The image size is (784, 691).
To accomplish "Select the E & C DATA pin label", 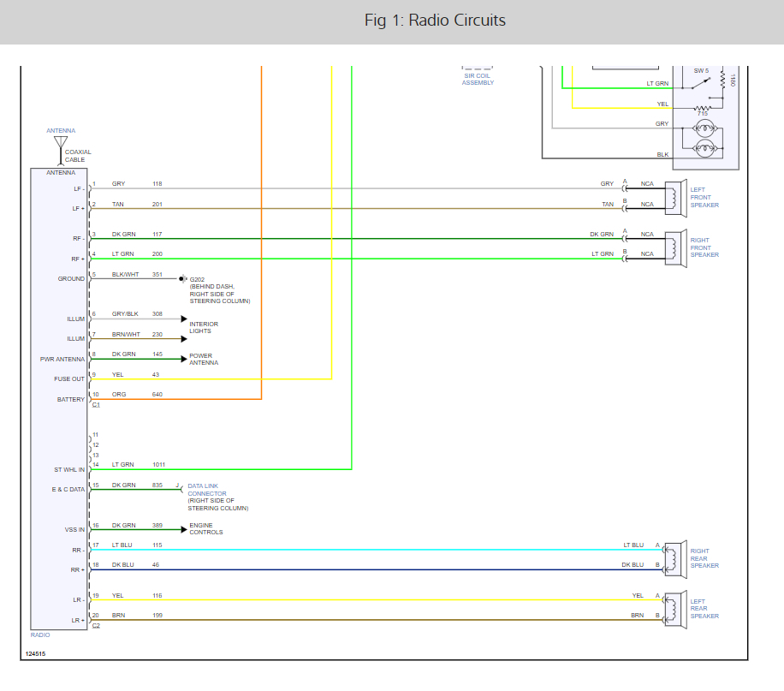I will (68, 490).
